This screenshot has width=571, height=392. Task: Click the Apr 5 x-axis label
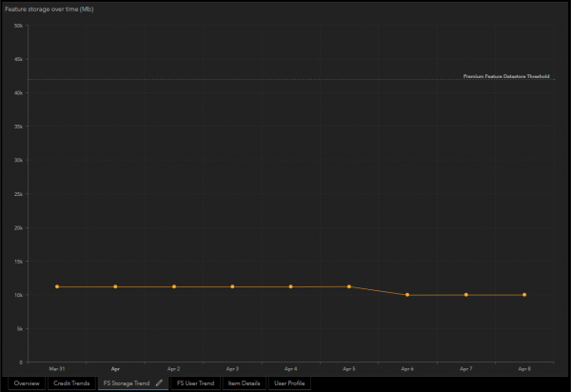click(349, 369)
